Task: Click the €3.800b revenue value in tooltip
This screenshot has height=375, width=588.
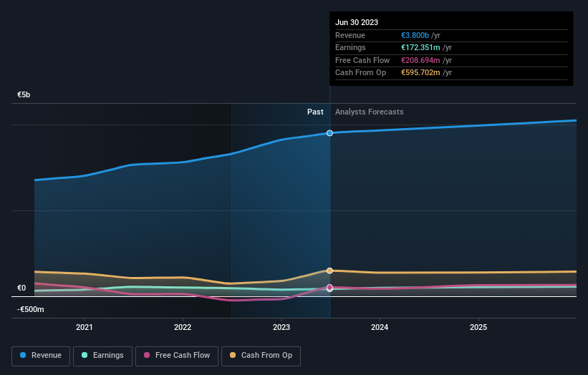Action: coord(415,35)
